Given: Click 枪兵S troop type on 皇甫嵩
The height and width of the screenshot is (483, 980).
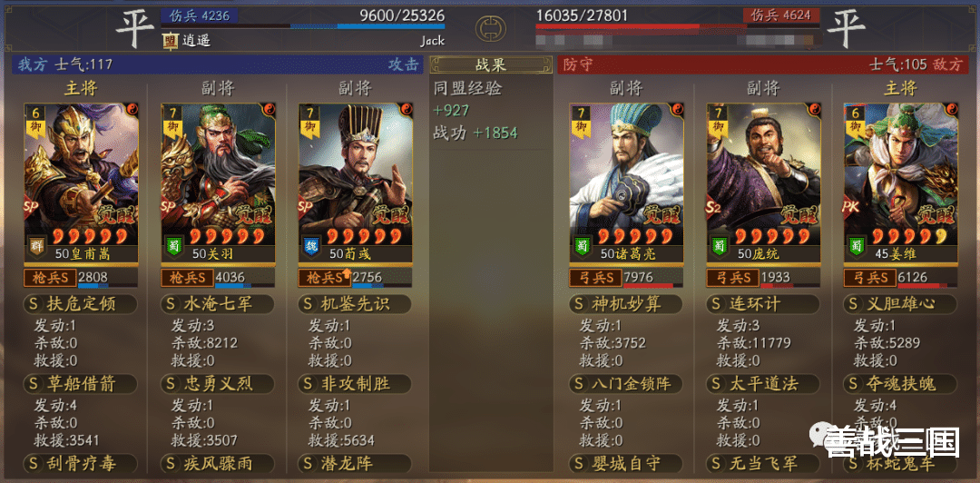Looking at the screenshot, I should coord(50,277).
